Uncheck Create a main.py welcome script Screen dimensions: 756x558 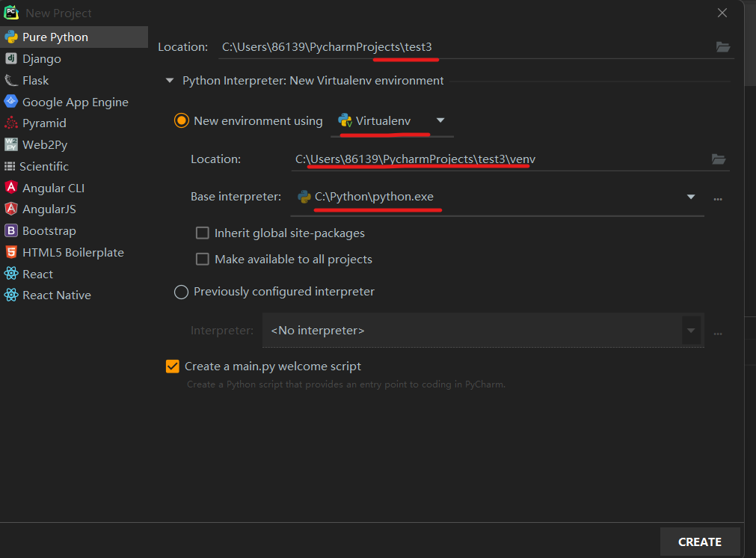173,367
